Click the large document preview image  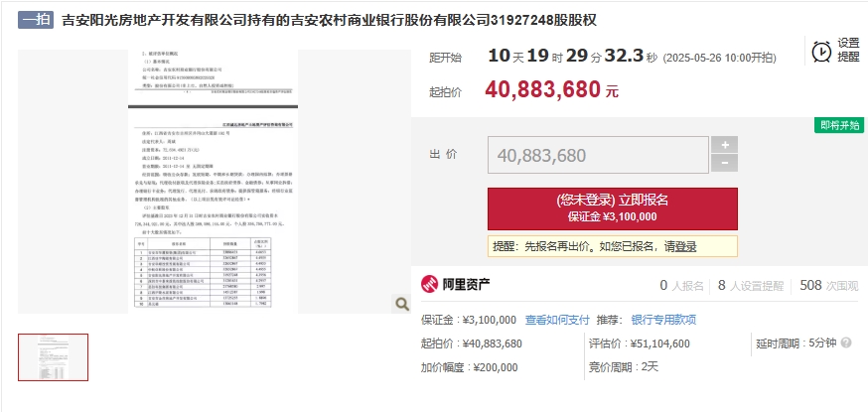(214, 182)
